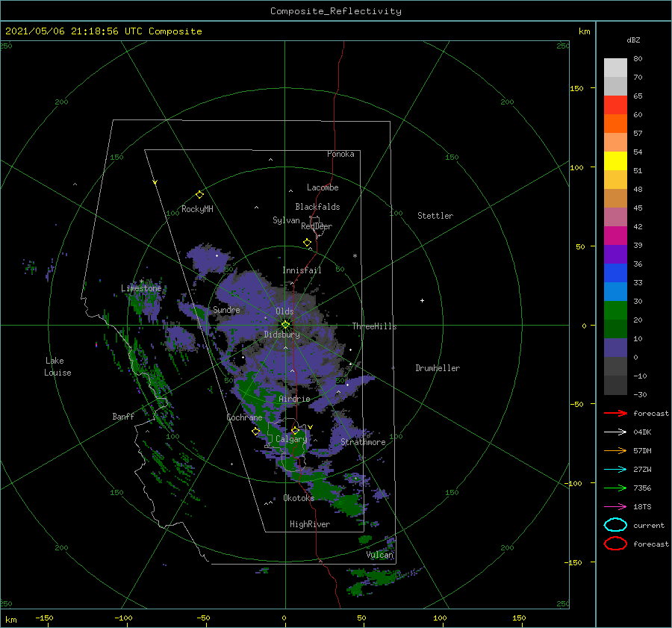Screen dimensions: 672x628
Task: Click the yellow 51-54 dBZ color swatch
Action: (615, 161)
